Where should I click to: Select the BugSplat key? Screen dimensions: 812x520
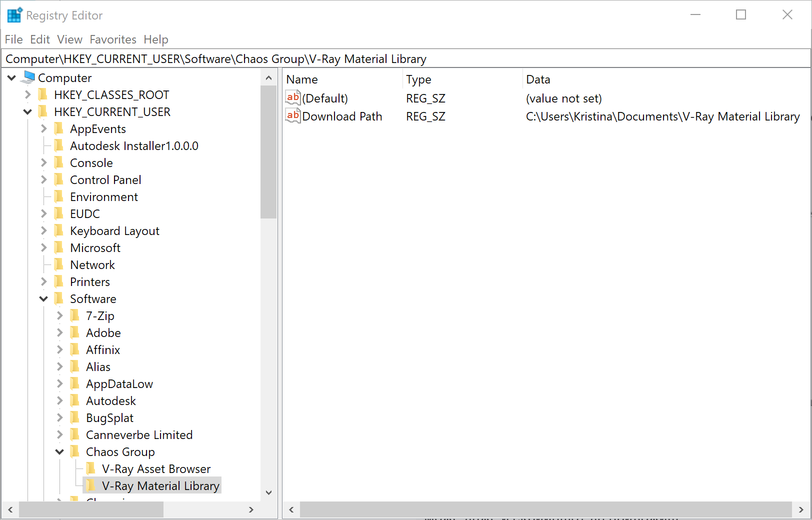pyautogui.click(x=109, y=418)
